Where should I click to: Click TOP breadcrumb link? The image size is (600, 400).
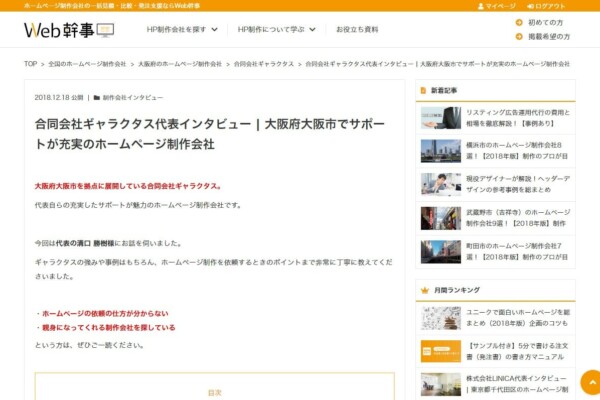[31, 64]
